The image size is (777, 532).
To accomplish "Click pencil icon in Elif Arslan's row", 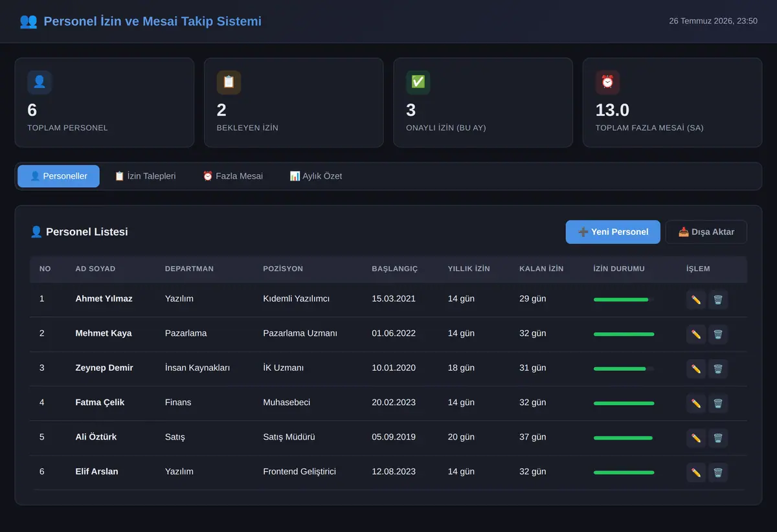I will [x=696, y=472].
